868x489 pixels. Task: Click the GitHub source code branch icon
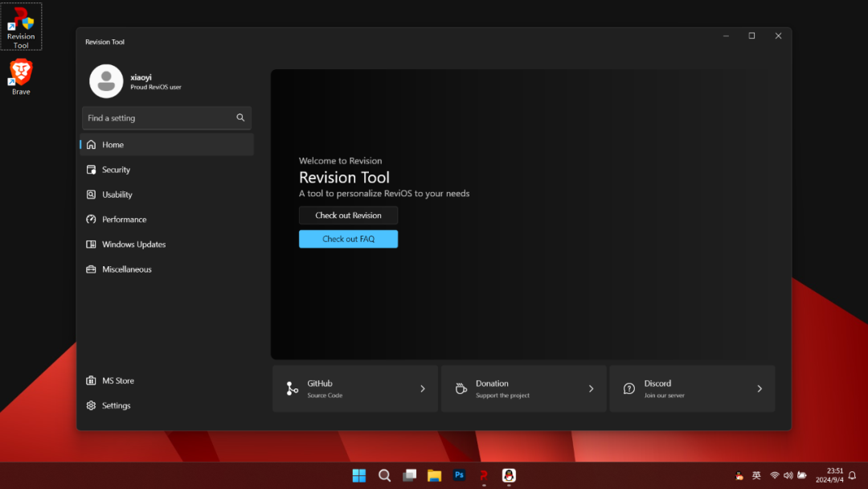pyautogui.click(x=292, y=388)
